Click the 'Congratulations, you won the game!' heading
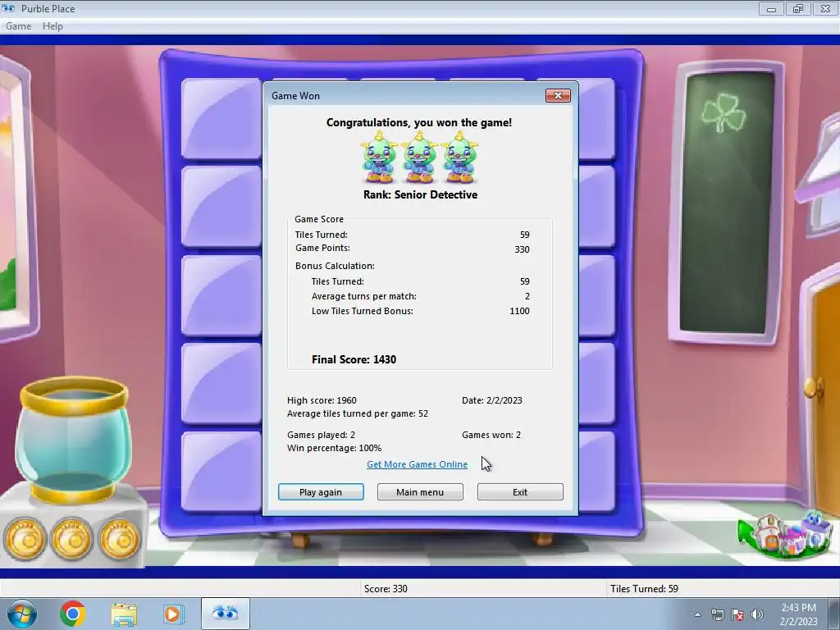Image resolution: width=840 pixels, height=630 pixels. click(419, 123)
